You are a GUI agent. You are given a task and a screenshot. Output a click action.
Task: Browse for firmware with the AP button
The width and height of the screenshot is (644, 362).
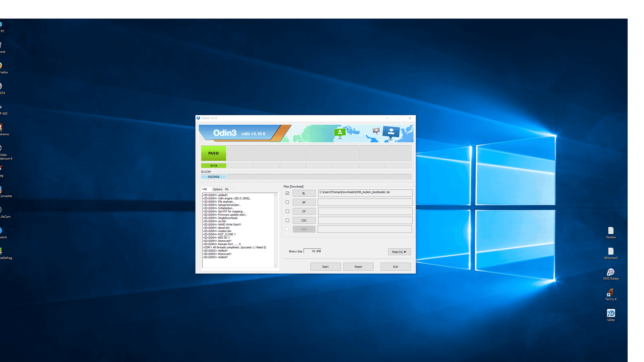click(x=304, y=202)
